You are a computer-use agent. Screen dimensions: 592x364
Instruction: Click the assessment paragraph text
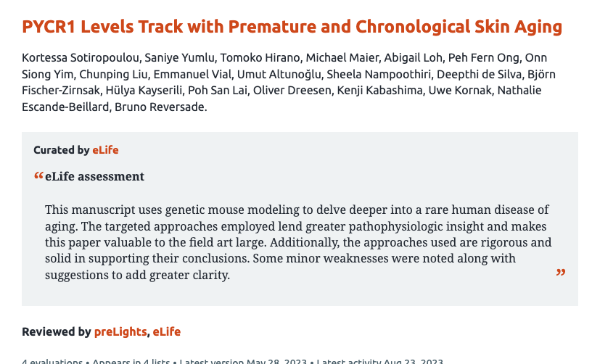click(297, 242)
